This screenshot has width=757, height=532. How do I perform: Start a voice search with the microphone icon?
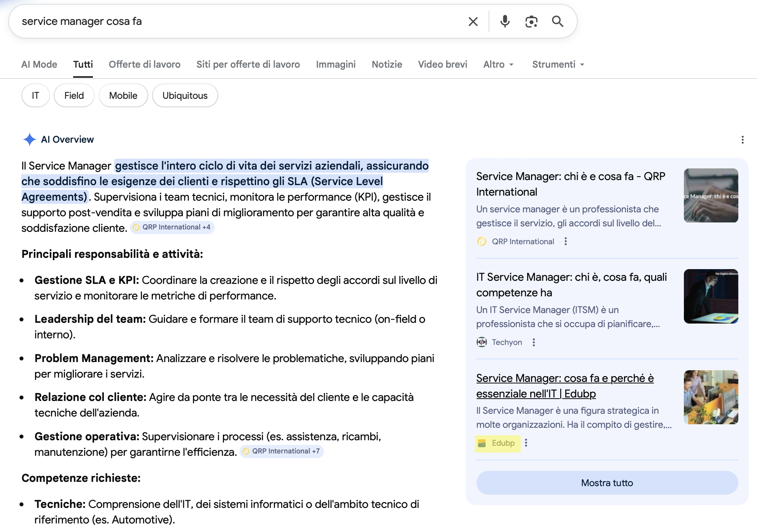(x=505, y=21)
